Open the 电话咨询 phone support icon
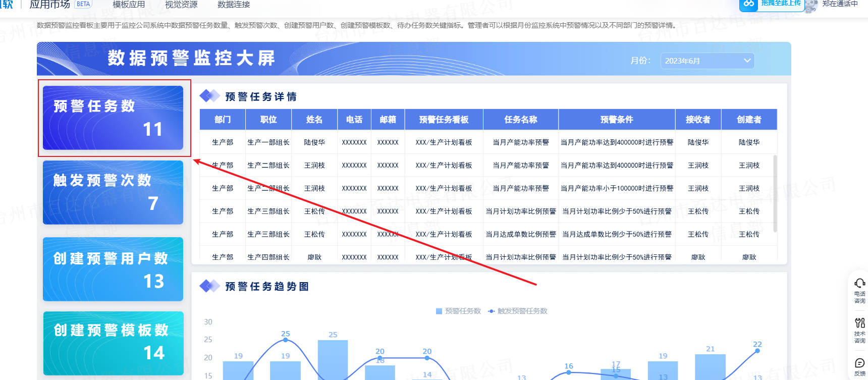This screenshot has height=380, width=868. click(x=859, y=291)
